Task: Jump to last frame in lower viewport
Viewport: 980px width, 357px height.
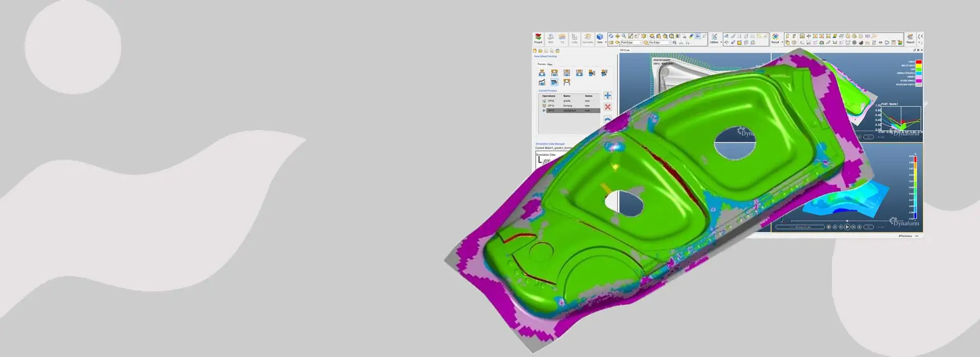Action: (860, 227)
